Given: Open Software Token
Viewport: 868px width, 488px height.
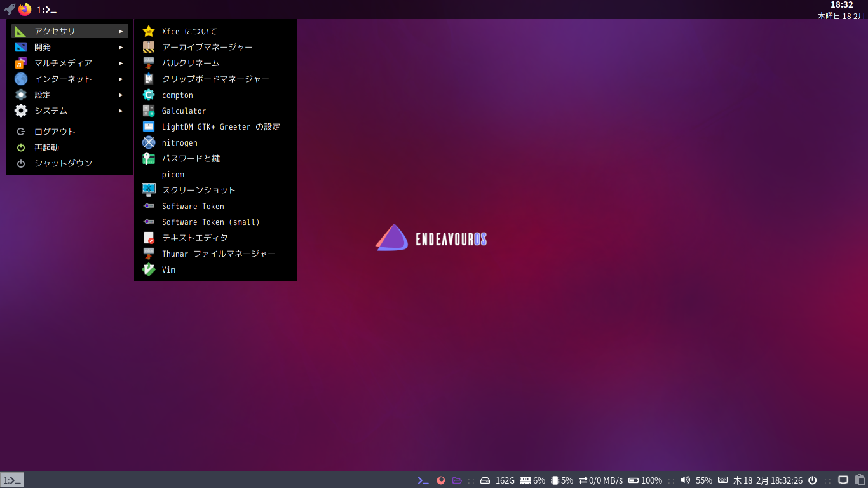Looking at the screenshot, I should [215, 206].
